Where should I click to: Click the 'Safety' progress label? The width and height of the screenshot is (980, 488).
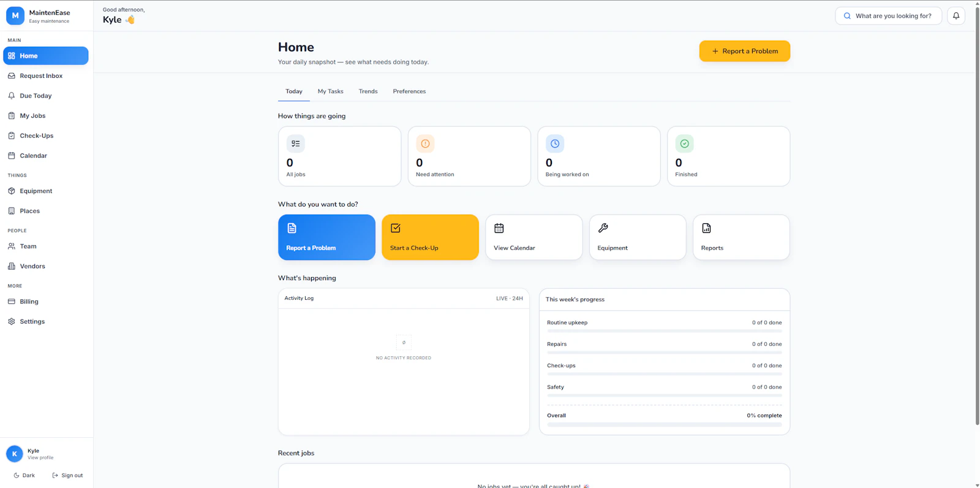pos(556,387)
